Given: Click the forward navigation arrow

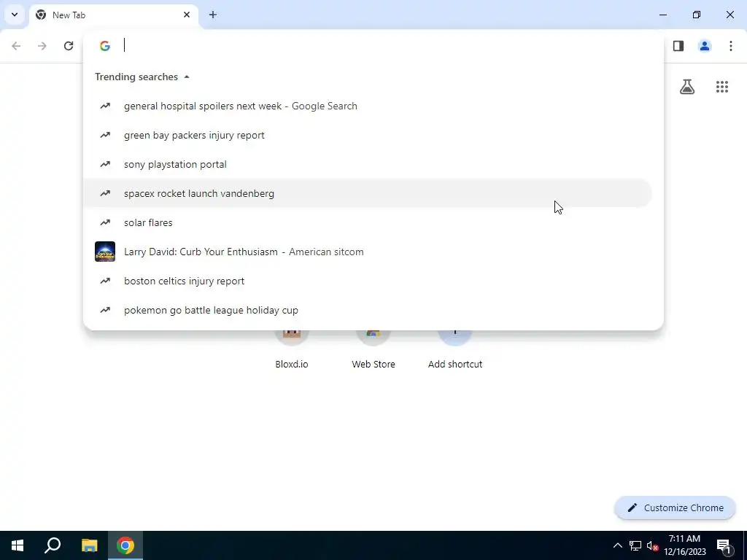Looking at the screenshot, I should point(42,46).
